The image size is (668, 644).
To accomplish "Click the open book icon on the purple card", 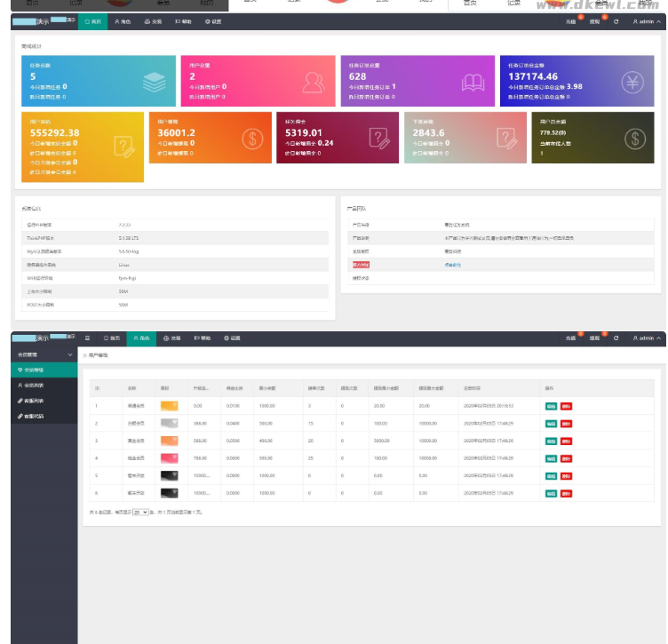I will 473,82.
